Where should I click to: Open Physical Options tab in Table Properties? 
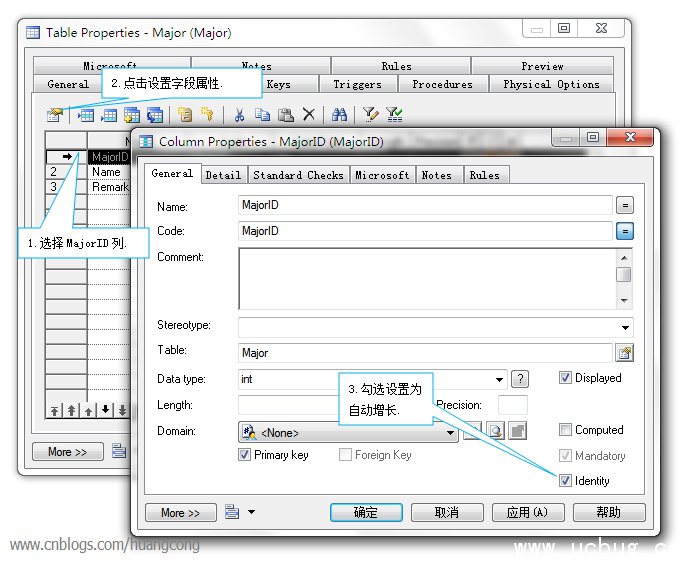point(551,84)
